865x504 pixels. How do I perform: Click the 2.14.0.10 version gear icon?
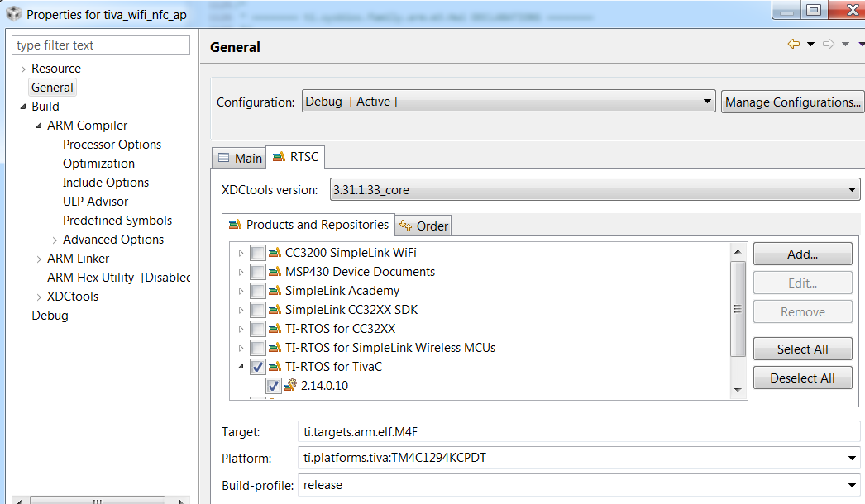click(x=290, y=386)
